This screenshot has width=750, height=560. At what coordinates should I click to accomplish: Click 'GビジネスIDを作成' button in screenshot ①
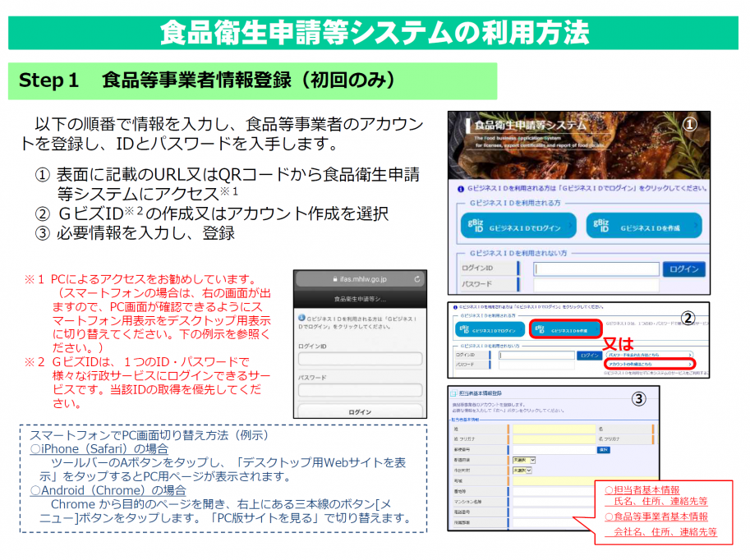tap(644, 225)
